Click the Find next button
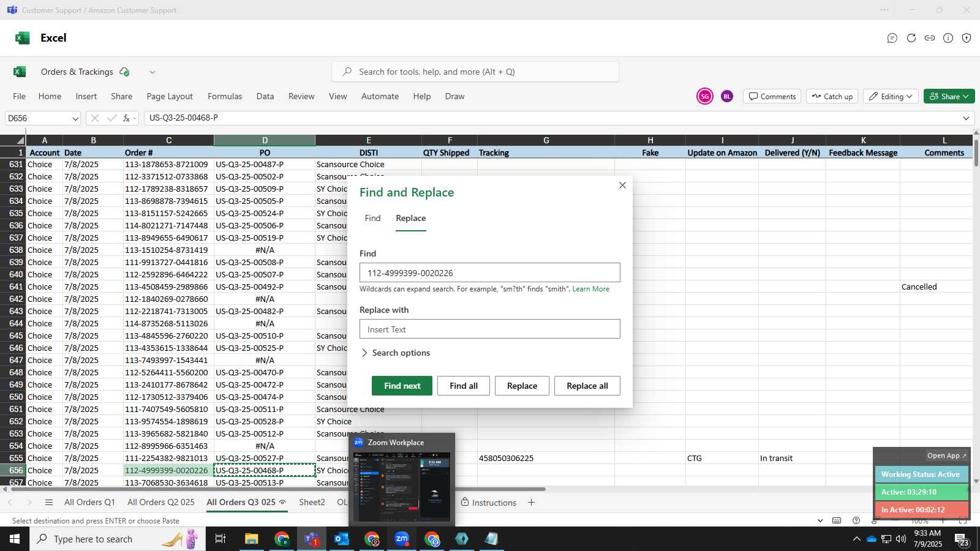 click(x=402, y=386)
